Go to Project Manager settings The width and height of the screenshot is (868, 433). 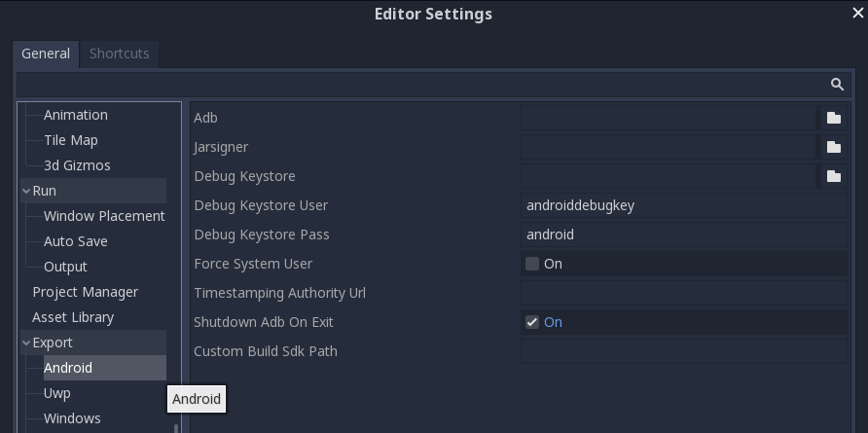[86, 292]
